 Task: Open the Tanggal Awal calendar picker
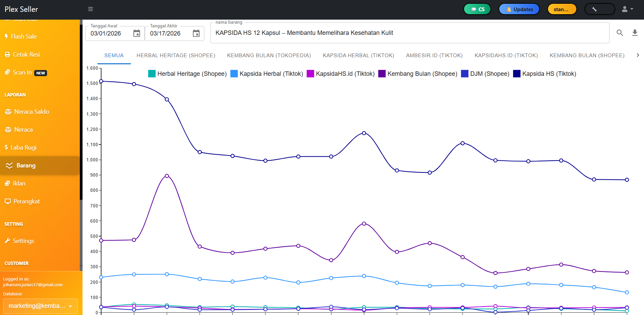(137, 33)
